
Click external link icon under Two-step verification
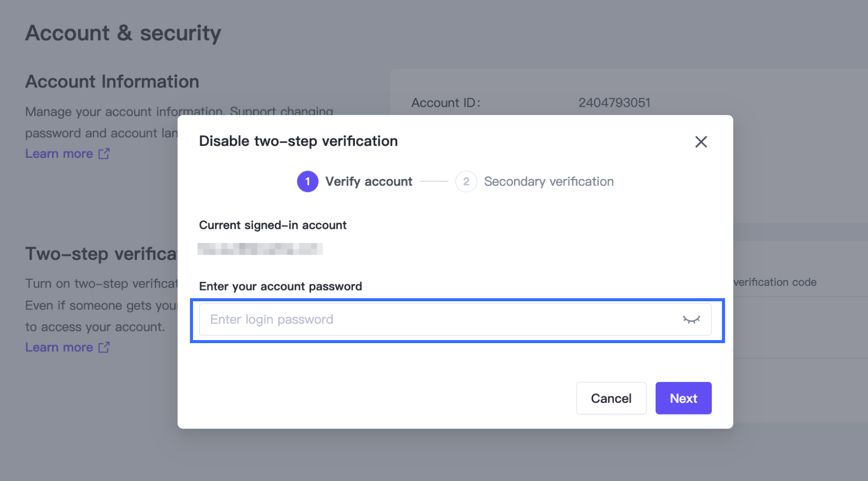point(104,348)
